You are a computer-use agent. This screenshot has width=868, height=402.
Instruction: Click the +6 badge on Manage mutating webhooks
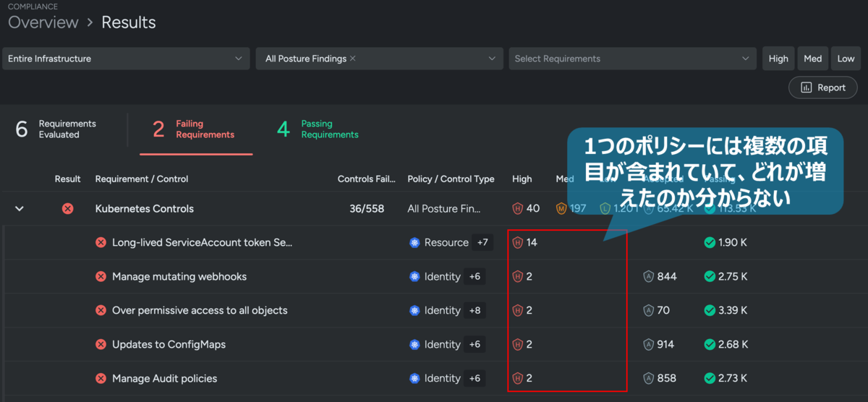475,277
